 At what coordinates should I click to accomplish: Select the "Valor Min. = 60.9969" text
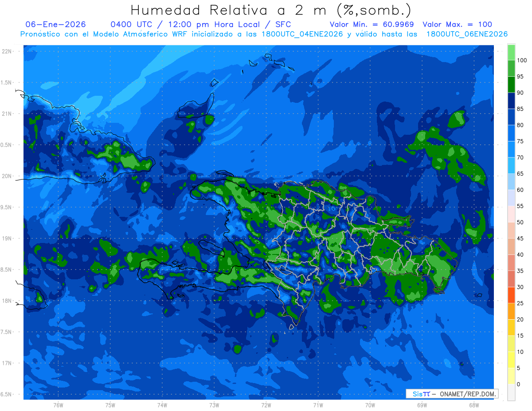[372, 24]
